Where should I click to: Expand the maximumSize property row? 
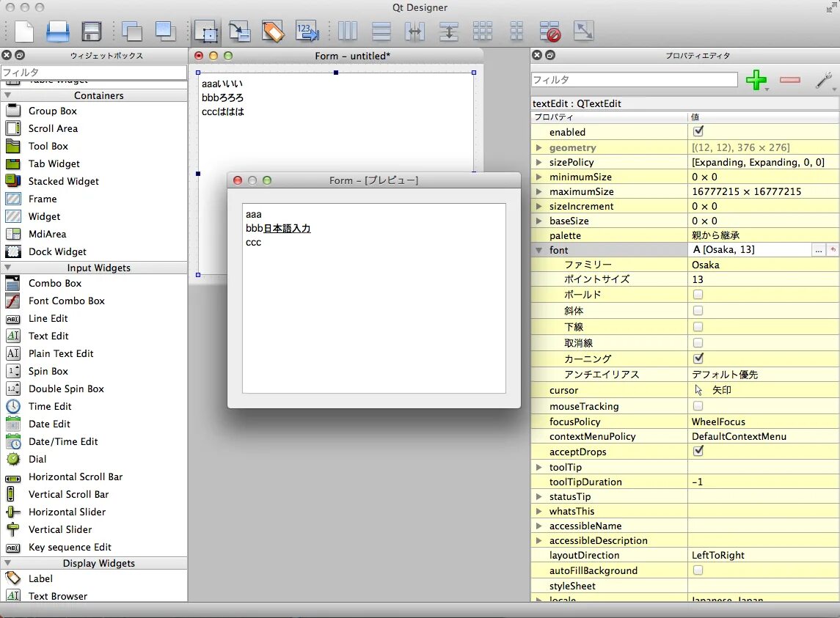pos(539,191)
